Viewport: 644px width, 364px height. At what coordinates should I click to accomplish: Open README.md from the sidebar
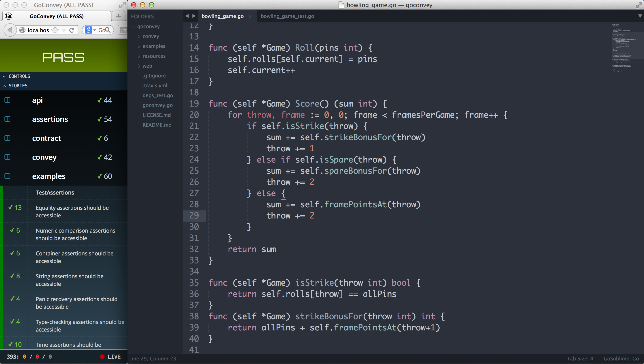pos(157,125)
